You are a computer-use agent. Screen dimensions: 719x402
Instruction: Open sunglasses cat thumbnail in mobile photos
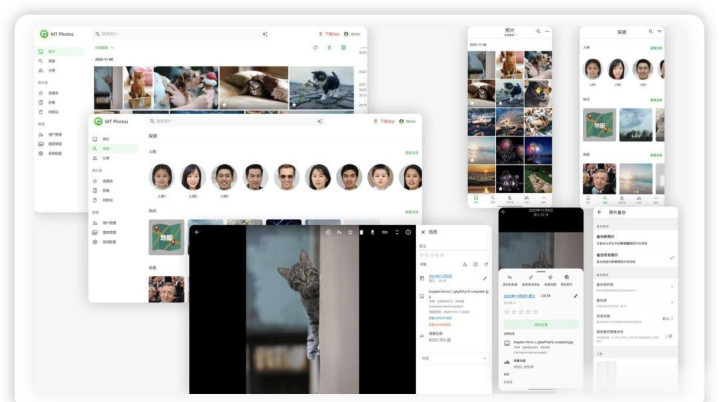538,94
